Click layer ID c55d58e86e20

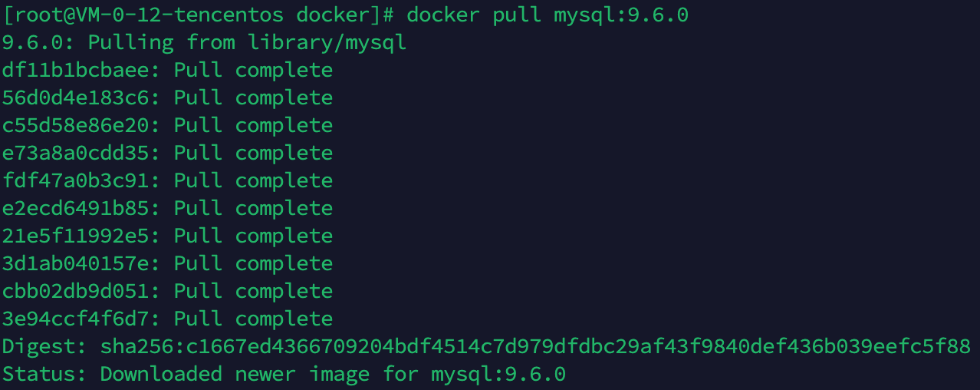click(77, 125)
